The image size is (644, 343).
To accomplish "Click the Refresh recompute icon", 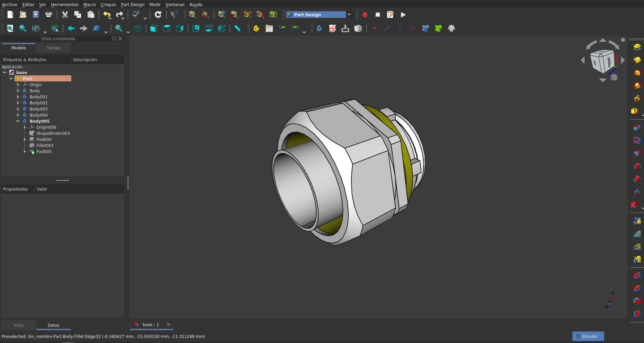I will (158, 15).
